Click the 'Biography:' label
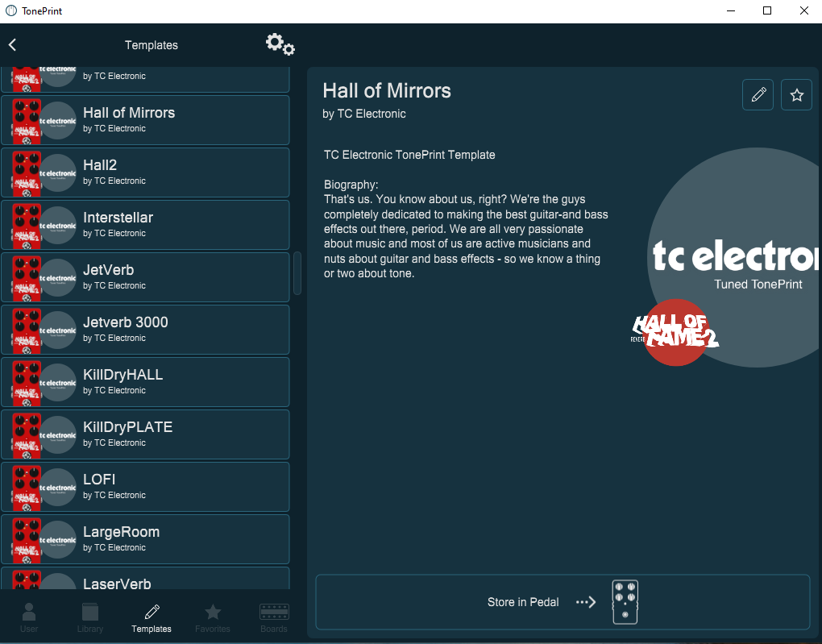 point(351,185)
